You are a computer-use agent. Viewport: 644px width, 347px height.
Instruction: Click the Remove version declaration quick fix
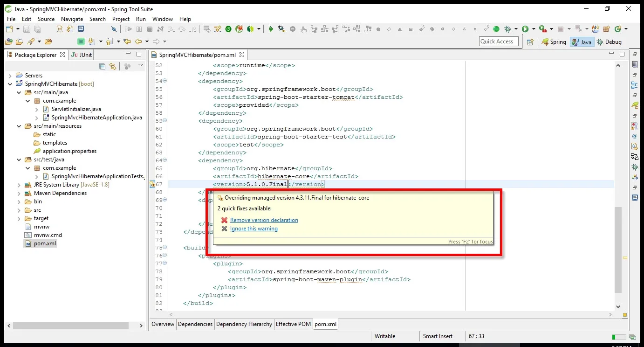264,220
